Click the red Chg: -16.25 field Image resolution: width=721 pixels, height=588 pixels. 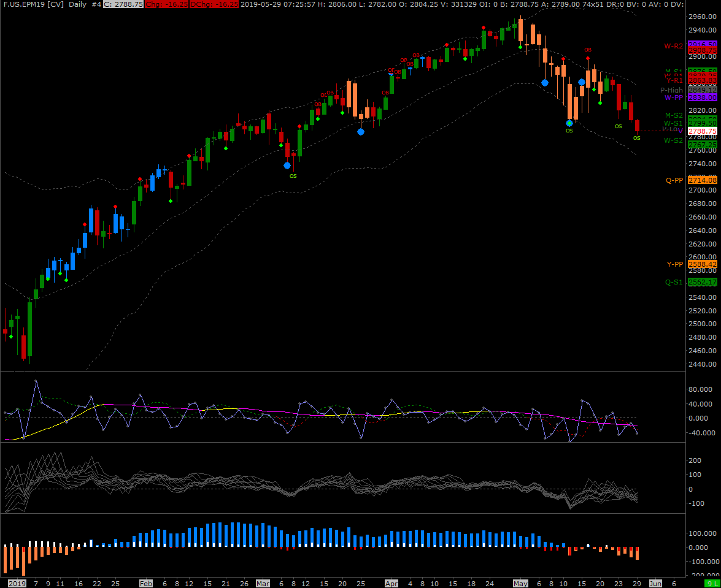[166, 4]
